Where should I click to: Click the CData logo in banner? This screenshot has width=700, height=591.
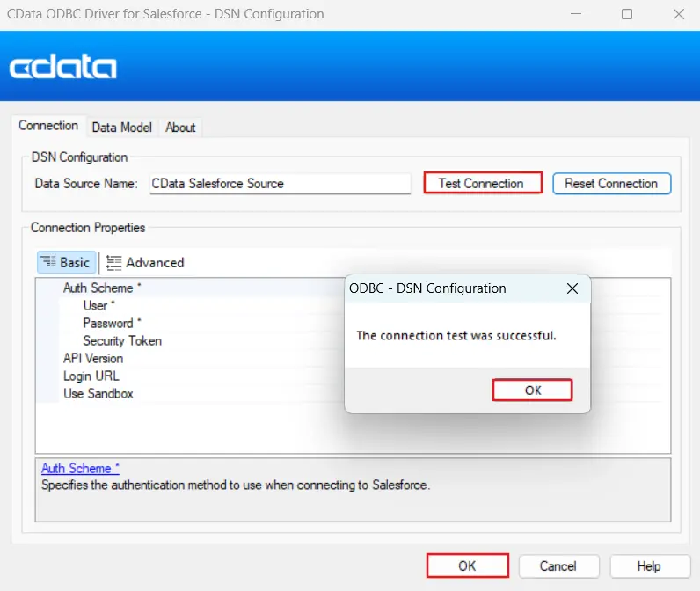click(63, 66)
